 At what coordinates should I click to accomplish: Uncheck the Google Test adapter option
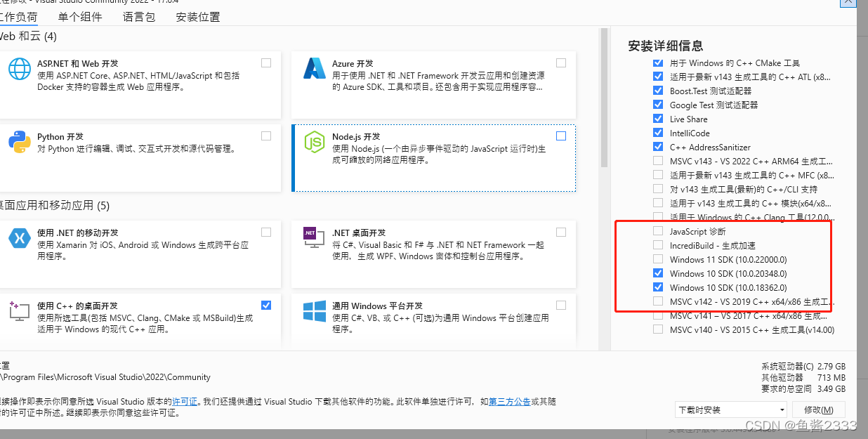click(658, 105)
